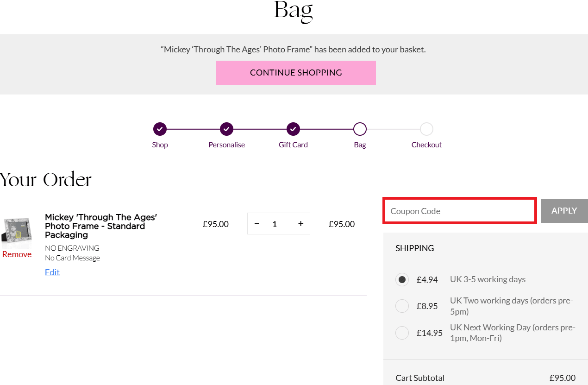Click the Gift Card step checkmark circle
588x385 pixels.
[x=293, y=129]
